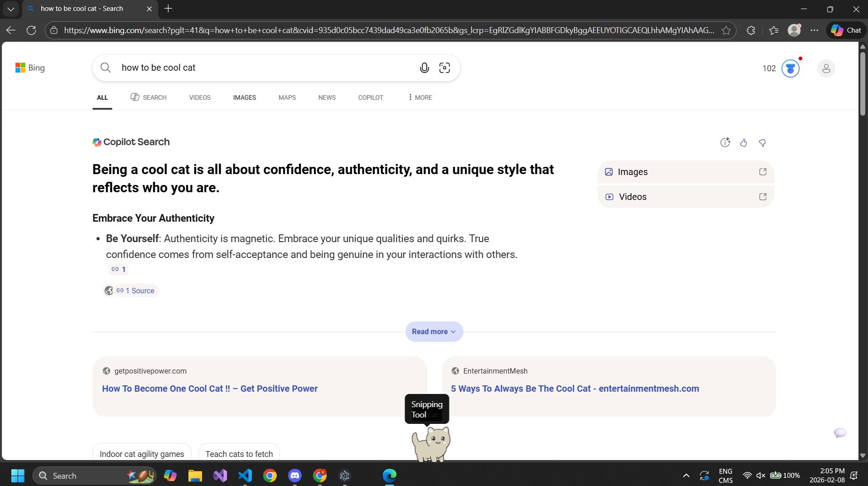The width and height of the screenshot is (868, 486).
Task: Open '5 Ways To Always Be The Cool Cat' link
Action: [x=575, y=389]
